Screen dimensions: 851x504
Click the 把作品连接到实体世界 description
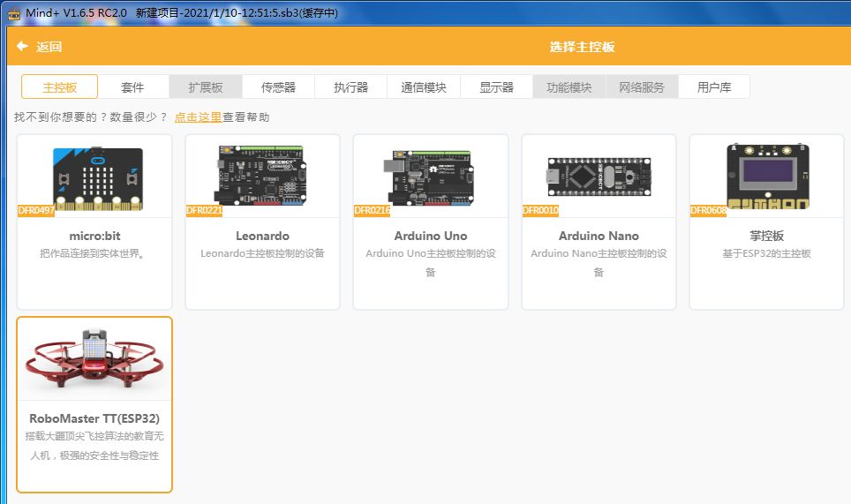93,253
